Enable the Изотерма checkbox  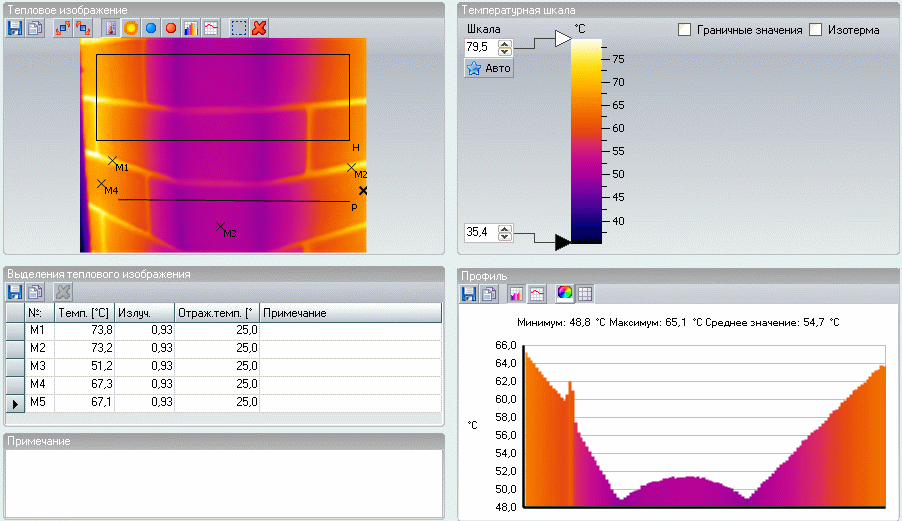coord(816,30)
